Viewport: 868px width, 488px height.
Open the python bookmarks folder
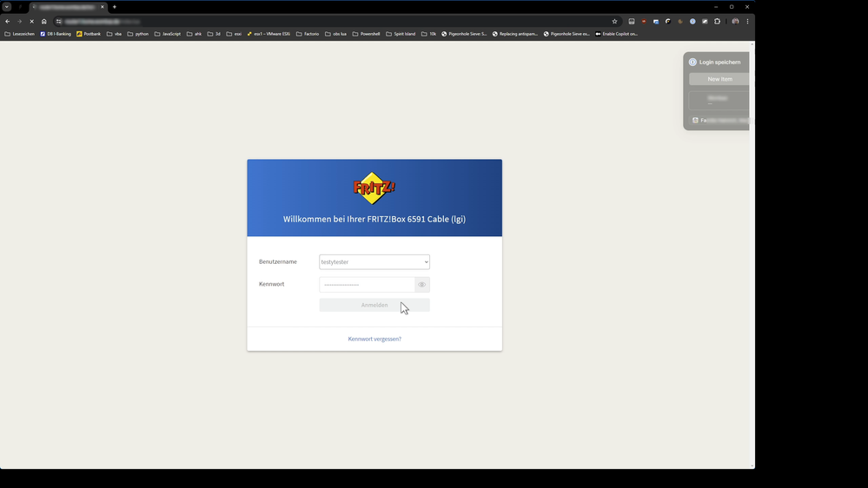pos(138,34)
